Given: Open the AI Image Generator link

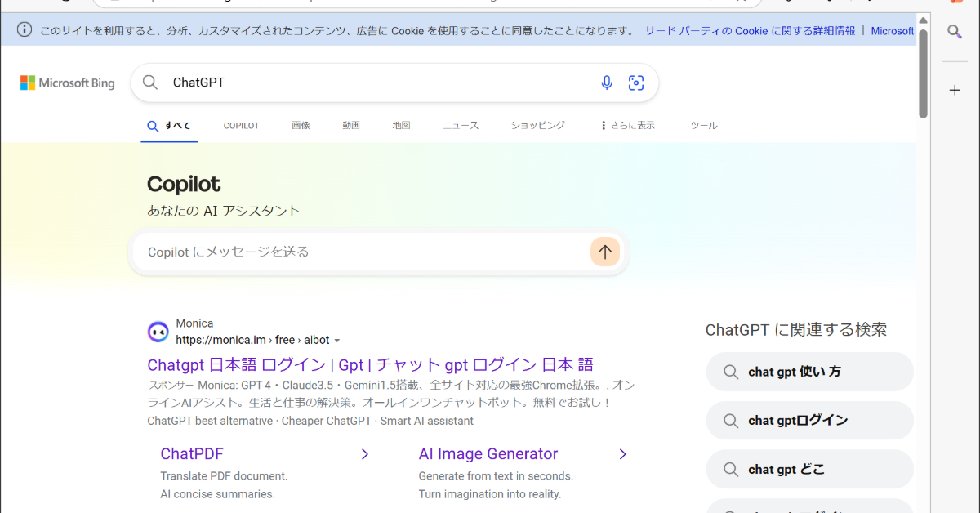Looking at the screenshot, I should [x=488, y=453].
